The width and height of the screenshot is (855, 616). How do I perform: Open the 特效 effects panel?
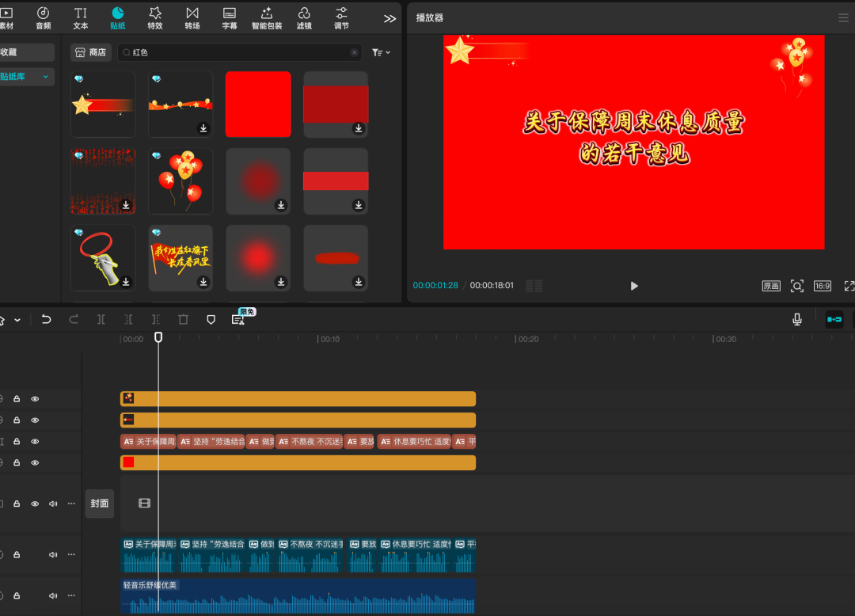click(x=155, y=17)
